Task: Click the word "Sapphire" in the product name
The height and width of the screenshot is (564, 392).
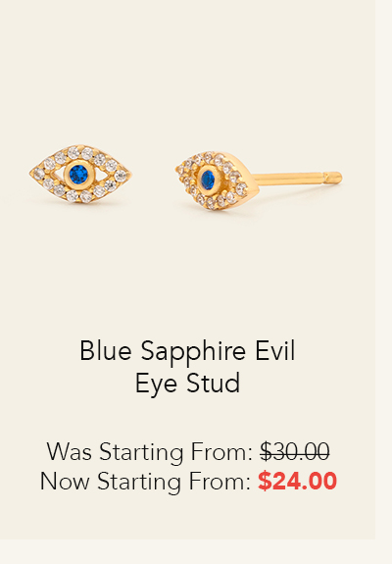Action: [193, 351]
